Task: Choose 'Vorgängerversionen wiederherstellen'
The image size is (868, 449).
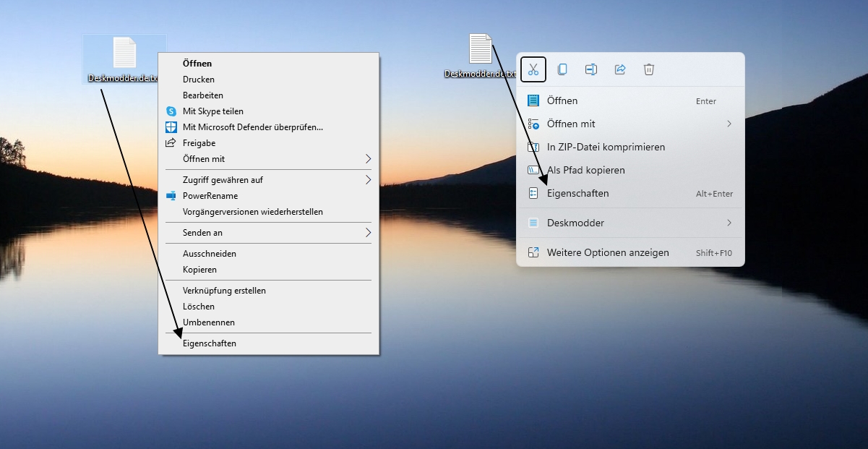Action: pyautogui.click(x=252, y=212)
